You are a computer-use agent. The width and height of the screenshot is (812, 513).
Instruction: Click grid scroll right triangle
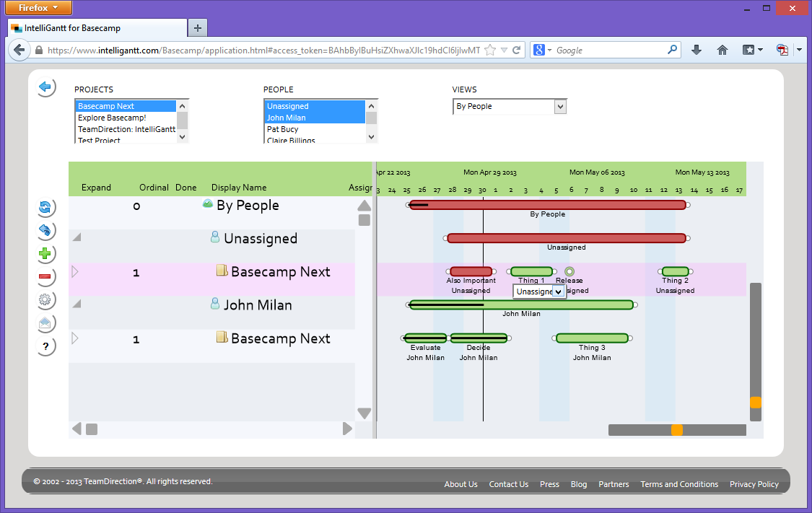[x=347, y=429]
